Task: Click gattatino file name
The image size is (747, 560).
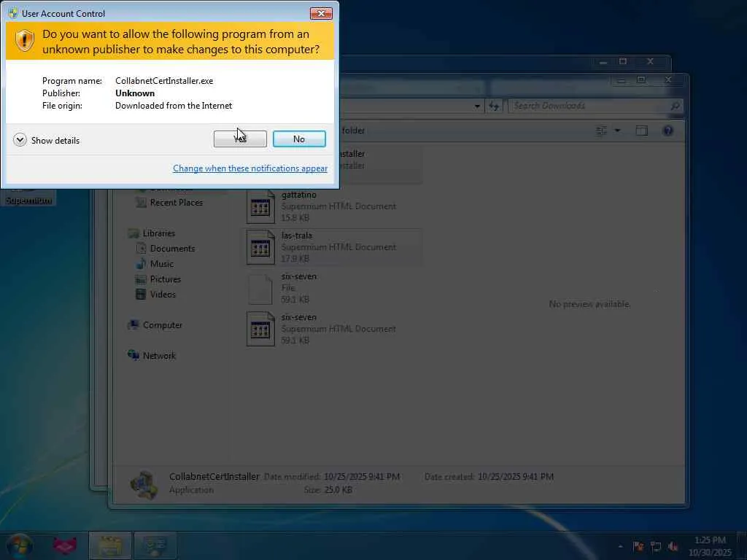Action: pyautogui.click(x=298, y=195)
